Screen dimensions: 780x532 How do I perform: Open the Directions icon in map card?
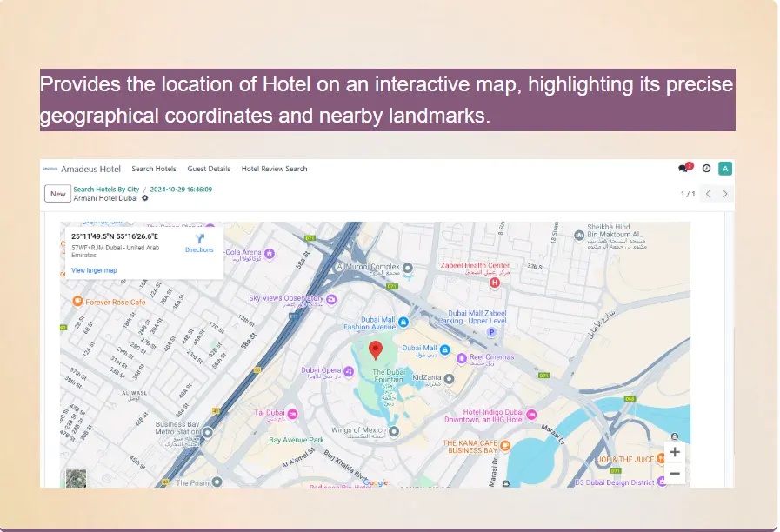(199, 239)
